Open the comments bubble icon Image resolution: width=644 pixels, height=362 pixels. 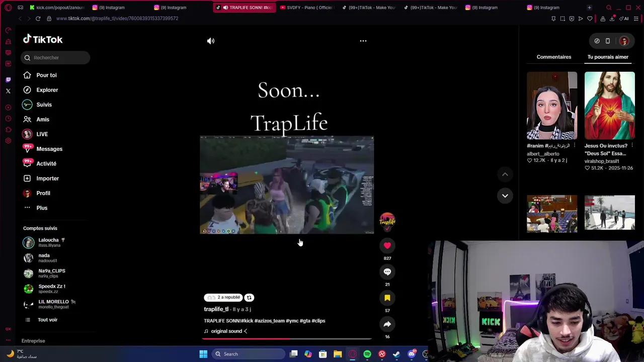(387, 271)
